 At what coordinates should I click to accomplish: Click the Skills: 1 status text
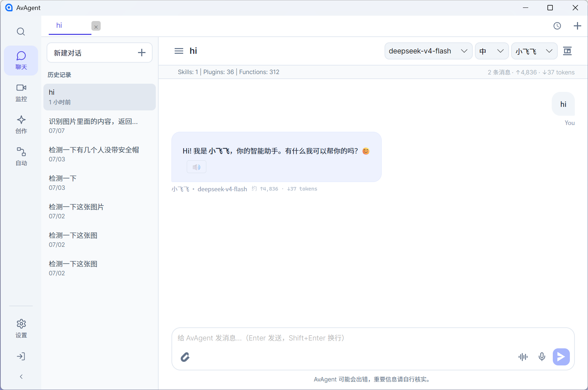coord(188,72)
